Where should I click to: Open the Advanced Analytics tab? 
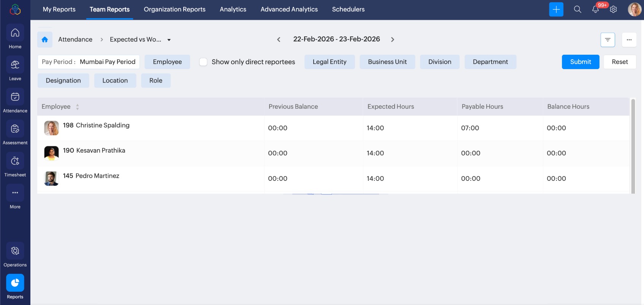[289, 9]
